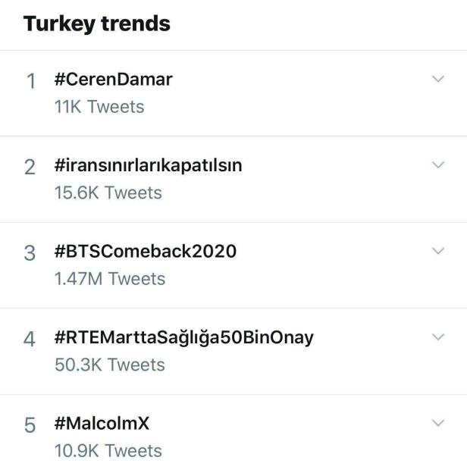Click the 10.9K Tweets label
The height and width of the screenshot is (476, 467).
[108, 451]
